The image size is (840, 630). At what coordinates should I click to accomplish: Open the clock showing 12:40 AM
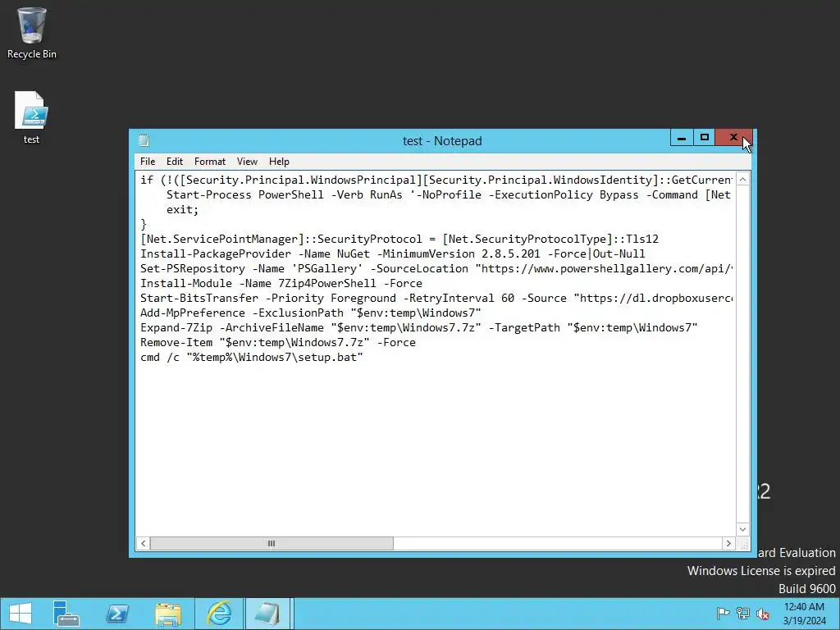coord(804,614)
